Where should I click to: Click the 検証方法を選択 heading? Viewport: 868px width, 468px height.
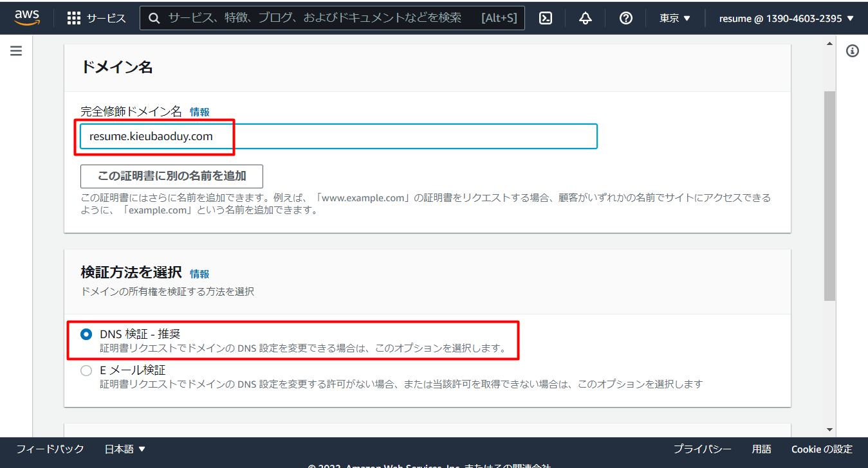coord(131,273)
